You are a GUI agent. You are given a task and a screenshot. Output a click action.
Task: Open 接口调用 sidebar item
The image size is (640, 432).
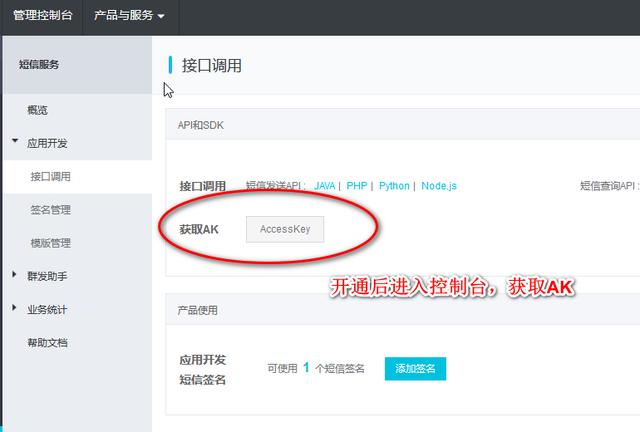click(50, 177)
